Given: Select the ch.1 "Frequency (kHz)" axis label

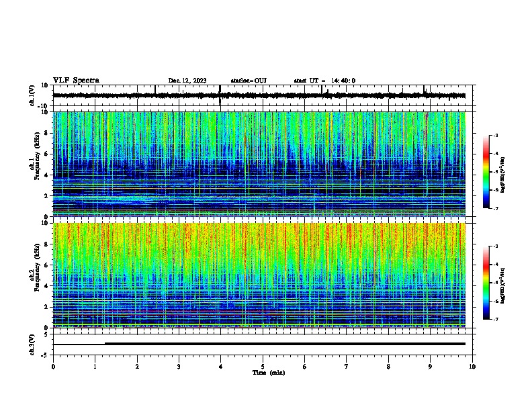Looking at the screenshot, I should click(x=37, y=156).
